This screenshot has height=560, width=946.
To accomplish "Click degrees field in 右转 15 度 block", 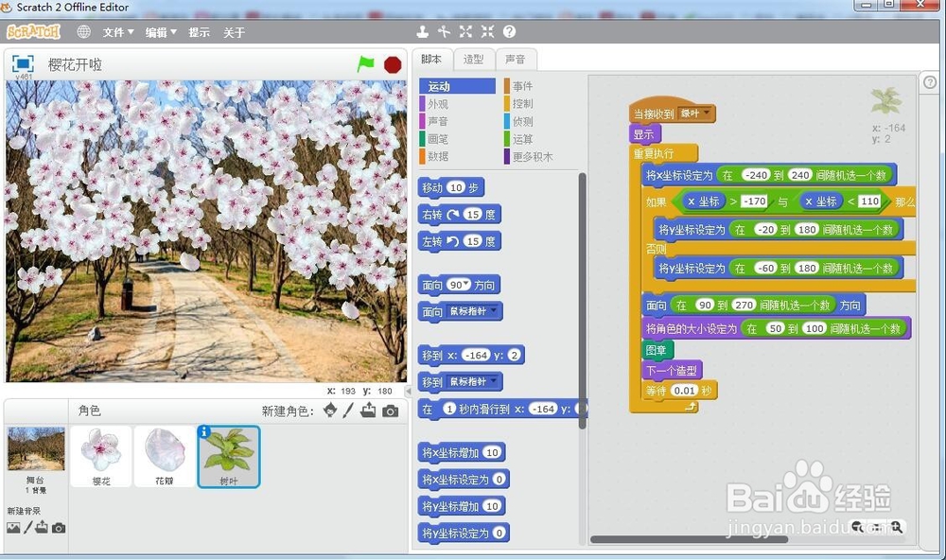I will (x=473, y=214).
